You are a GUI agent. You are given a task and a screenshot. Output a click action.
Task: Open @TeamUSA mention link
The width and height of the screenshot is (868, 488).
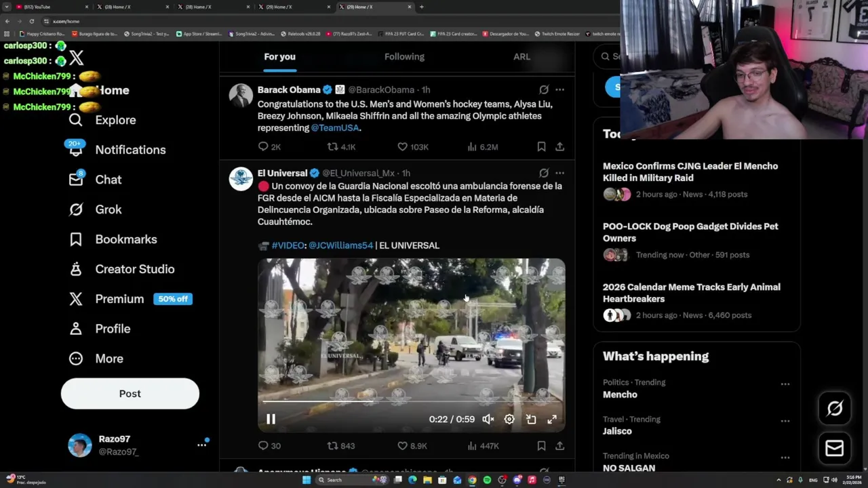335,128
